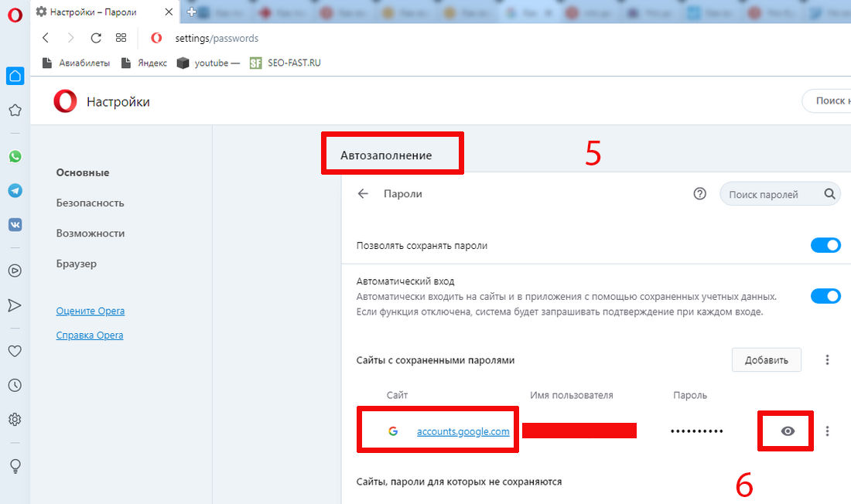The height and width of the screenshot is (504, 851).
Task: Open youtube bookmark
Action: [x=208, y=63]
